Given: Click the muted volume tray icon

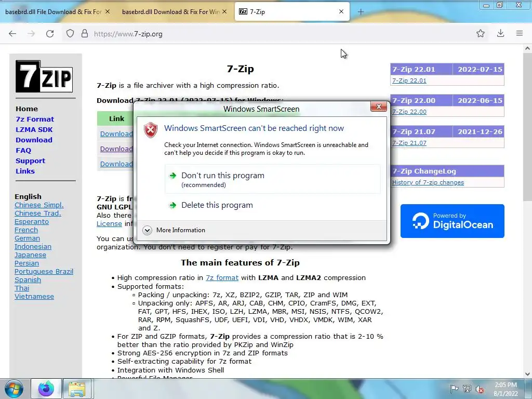Looking at the screenshot, I should tap(480, 389).
